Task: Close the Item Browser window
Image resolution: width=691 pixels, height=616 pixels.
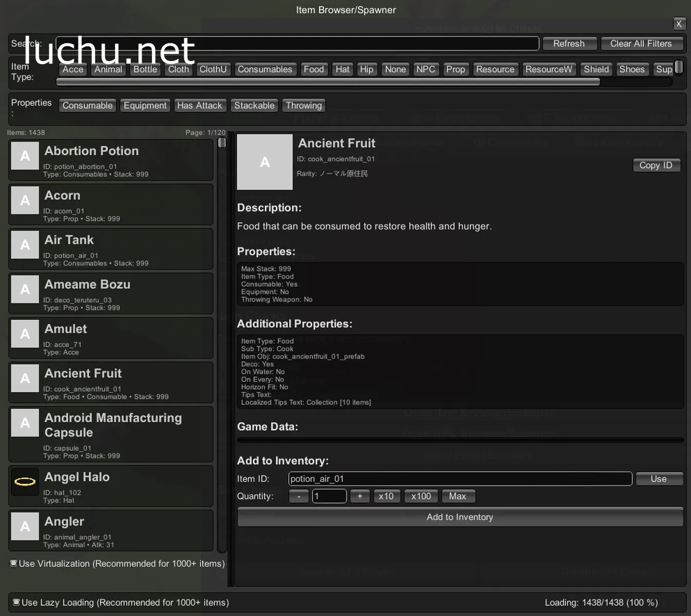Action: click(679, 24)
